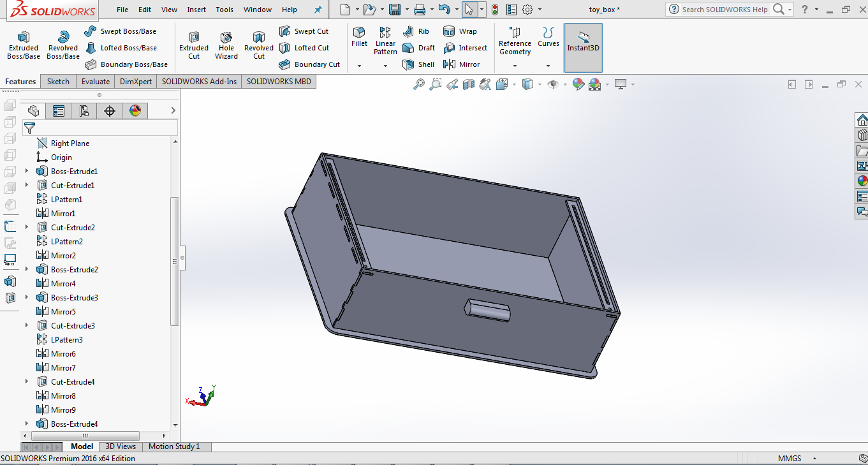Select the Extruded Boss/Base tool
This screenshot has height=465, width=868.
24,45
